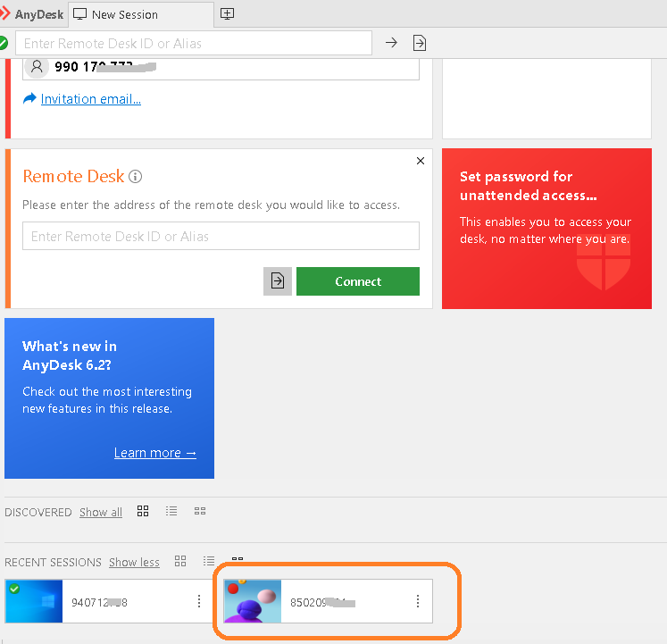Click the file transfer button beside Connect
This screenshot has height=644, width=667.
pos(278,281)
